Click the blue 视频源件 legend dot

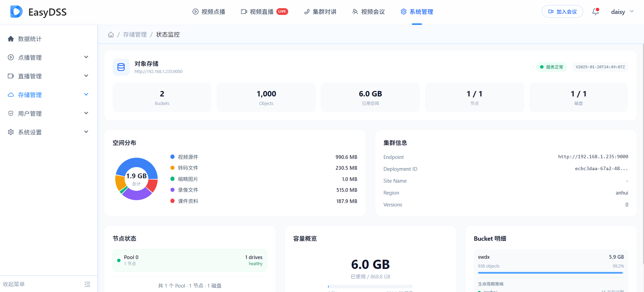(x=172, y=157)
